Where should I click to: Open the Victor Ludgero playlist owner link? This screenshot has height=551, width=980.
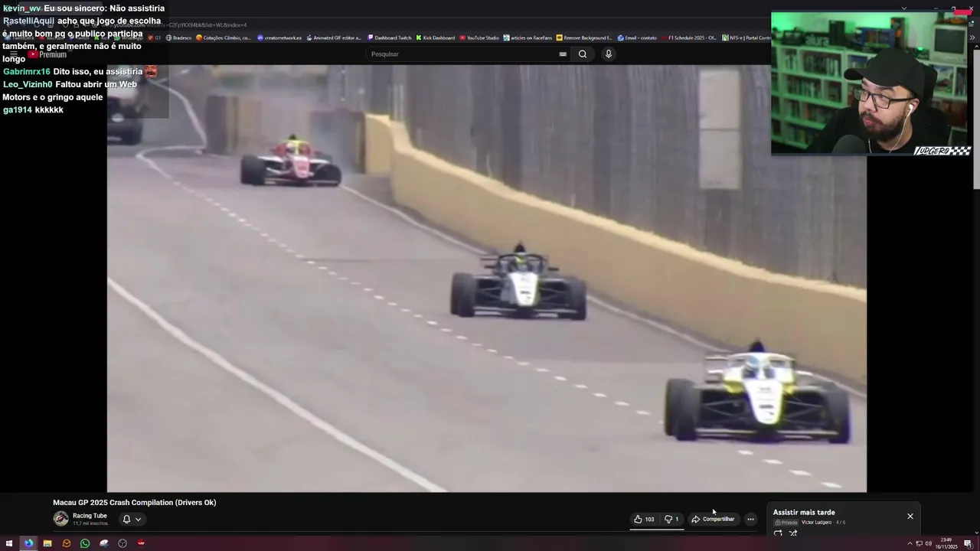tap(816, 523)
